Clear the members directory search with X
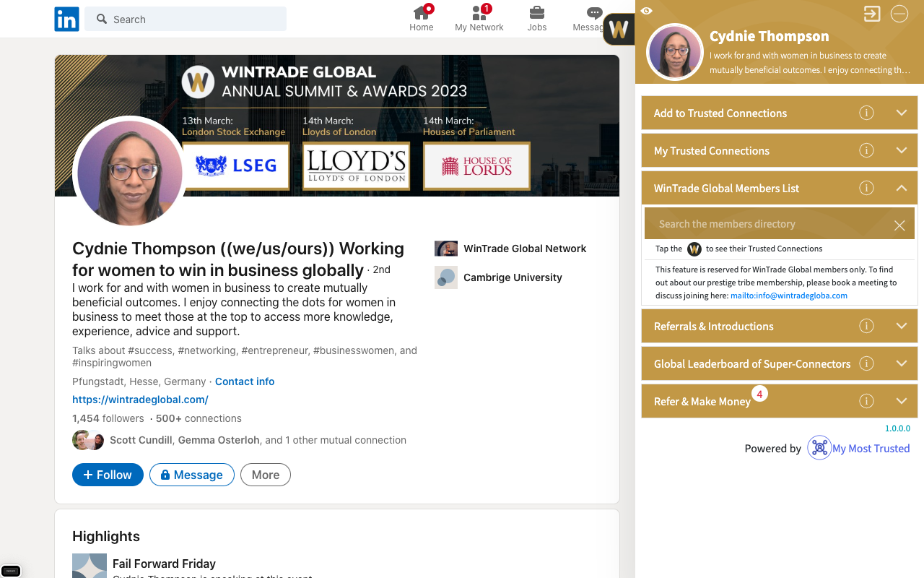This screenshot has width=924, height=578. click(x=899, y=225)
